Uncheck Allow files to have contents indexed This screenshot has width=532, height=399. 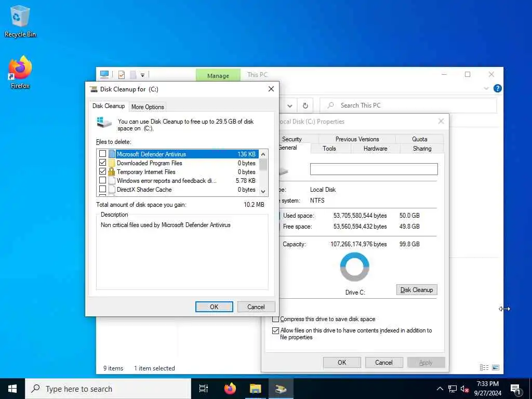point(275,330)
